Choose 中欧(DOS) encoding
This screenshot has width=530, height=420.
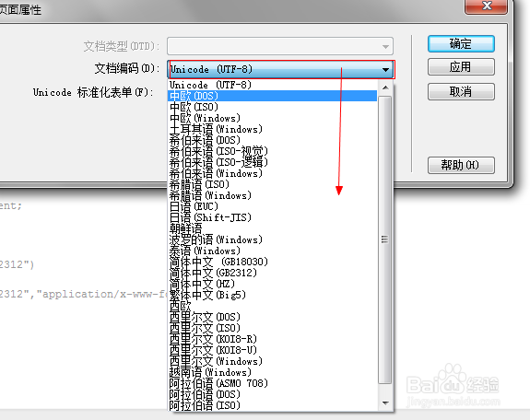coord(273,96)
